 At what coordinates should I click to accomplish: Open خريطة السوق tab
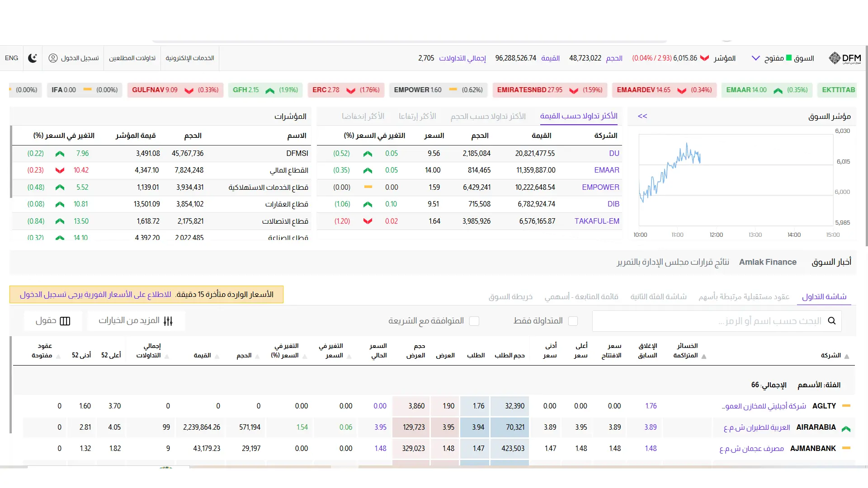(510, 297)
